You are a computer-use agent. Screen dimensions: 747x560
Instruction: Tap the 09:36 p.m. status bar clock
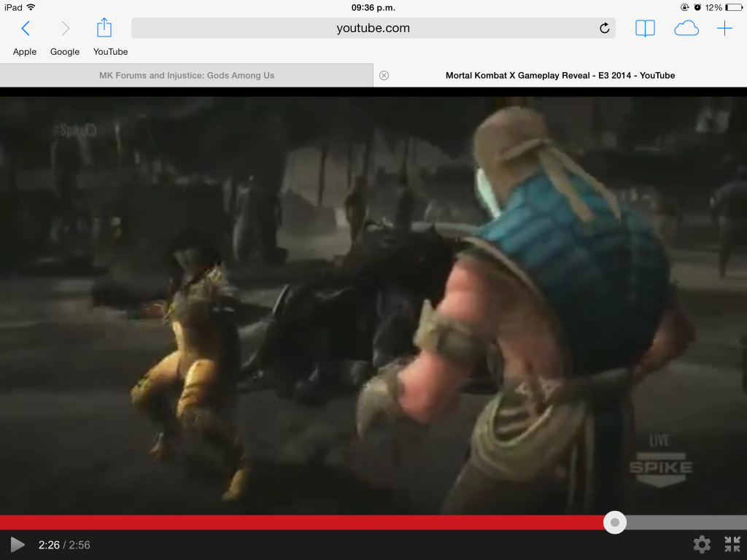(x=373, y=7)
